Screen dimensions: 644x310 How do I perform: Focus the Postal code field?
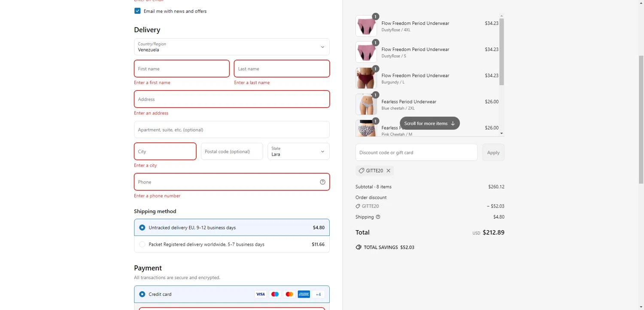[x=232, y=151]
